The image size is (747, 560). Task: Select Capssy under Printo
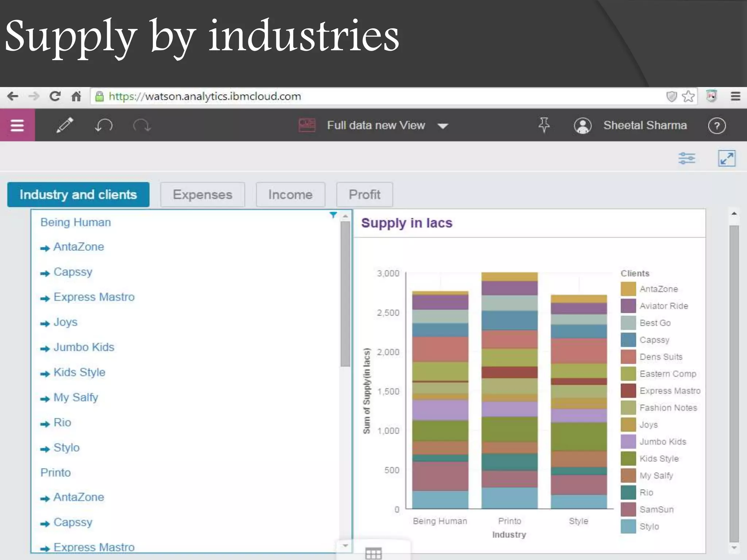pyautogui.click(x=73, y=523)
